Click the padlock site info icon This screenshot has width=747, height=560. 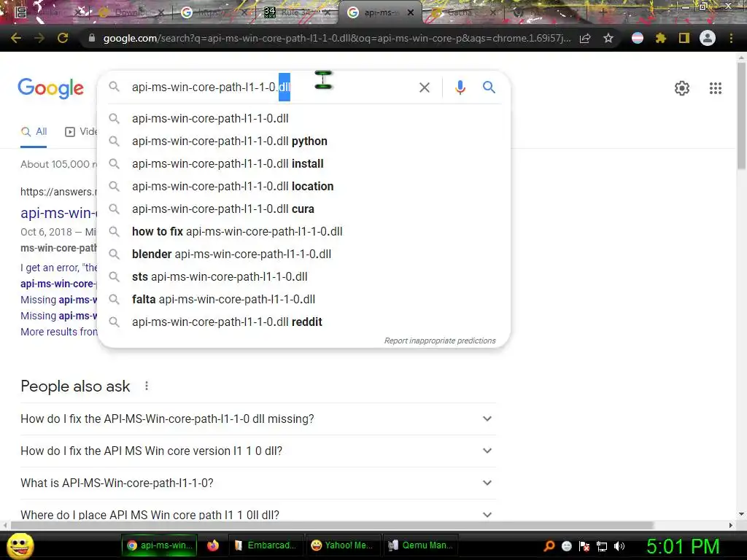tap(91, 38)
